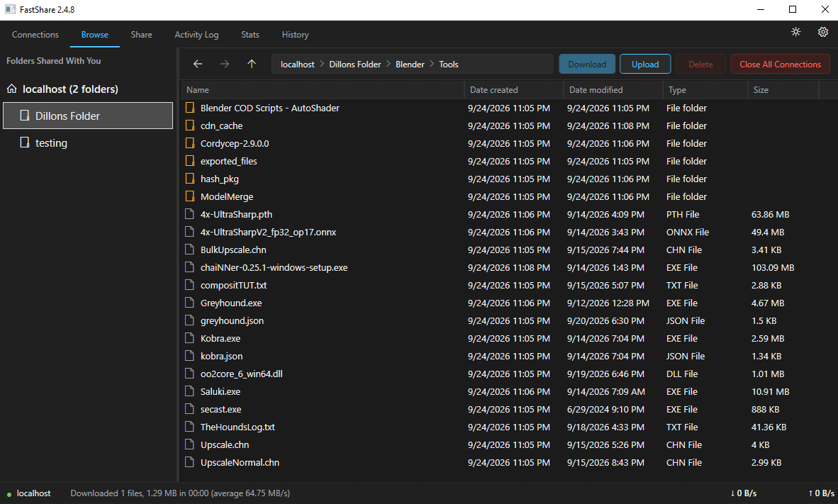Viewport: 838px width, 504px height.
Task: Select compositTUT.txt file name
Action: [233, 285]
